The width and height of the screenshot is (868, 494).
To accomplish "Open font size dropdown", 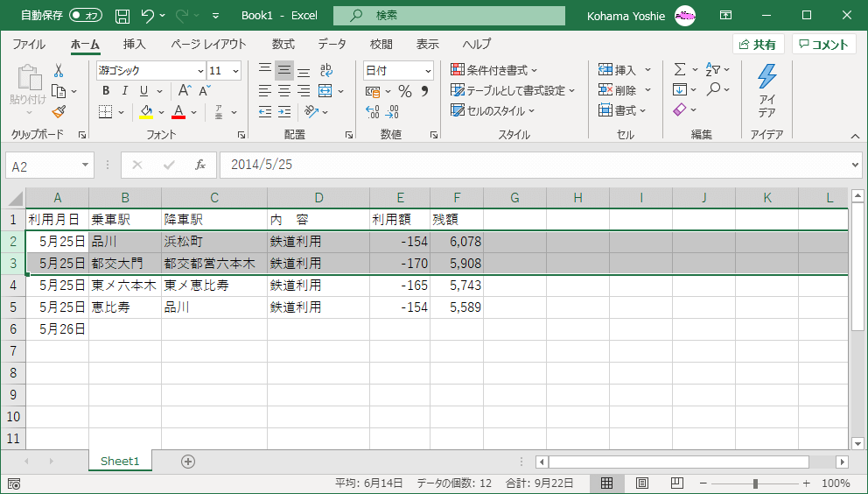I will coord(236,71).
